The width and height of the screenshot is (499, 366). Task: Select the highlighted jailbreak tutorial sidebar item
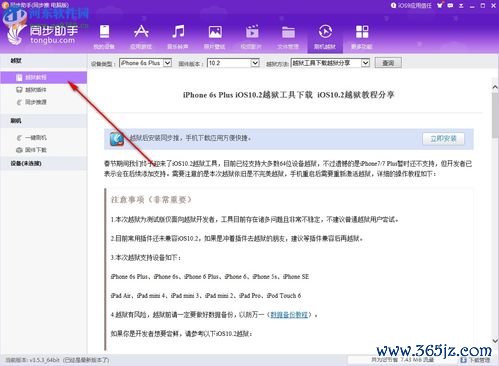44,77
